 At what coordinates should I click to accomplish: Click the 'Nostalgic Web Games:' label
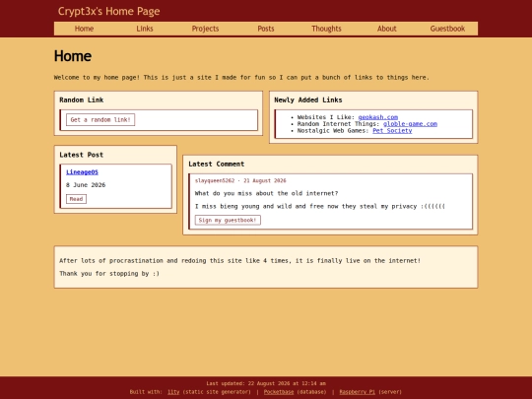[333, 131]
